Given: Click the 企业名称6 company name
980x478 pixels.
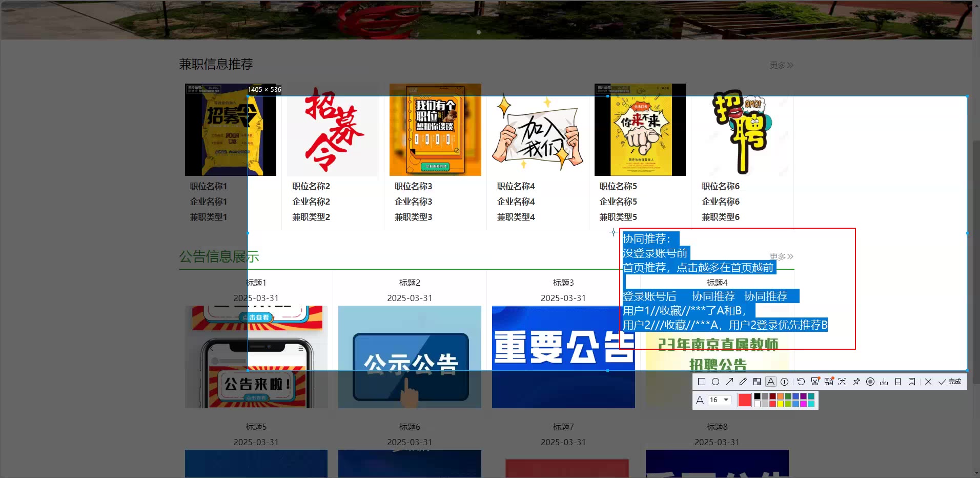Looking at the screenshot, I should 721,202.
